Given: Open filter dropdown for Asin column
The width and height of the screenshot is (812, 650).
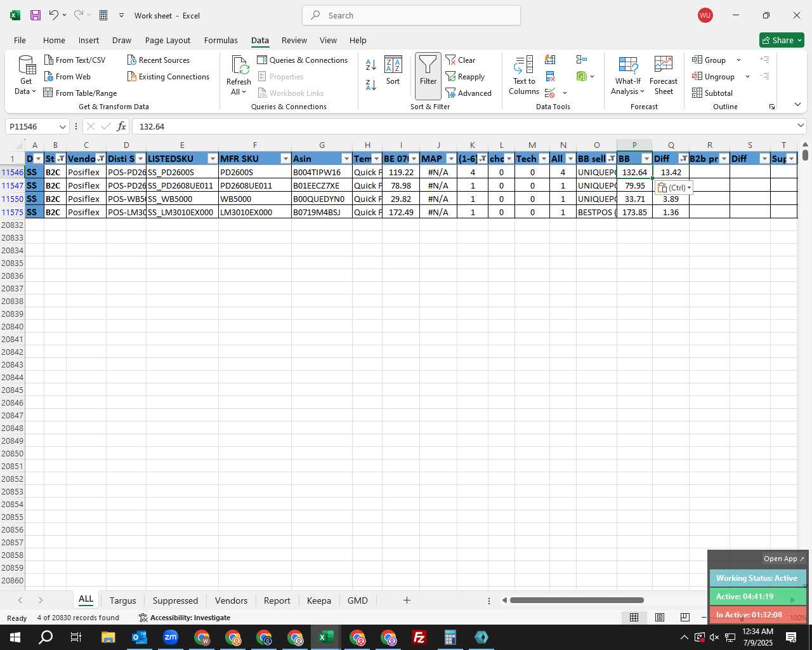Looking at the screenshot, I should [346, 159].
